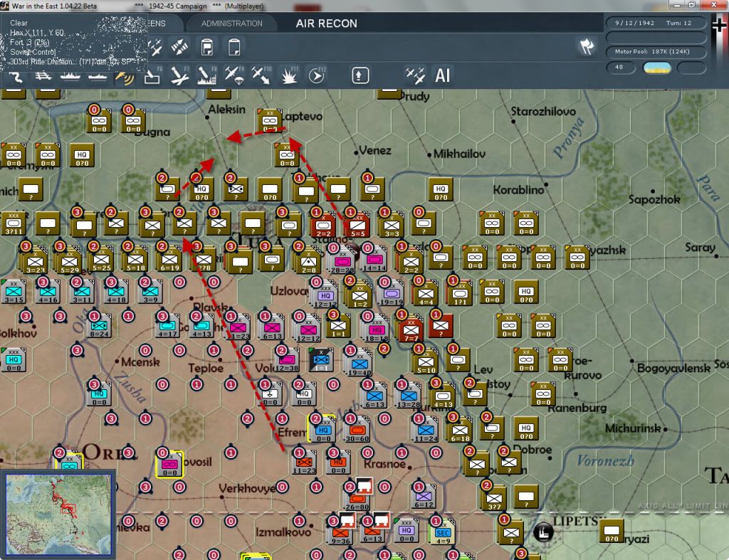Click the AI toolbar button
The height and width of the screenshot is (560, 729).
click(442, 75)
